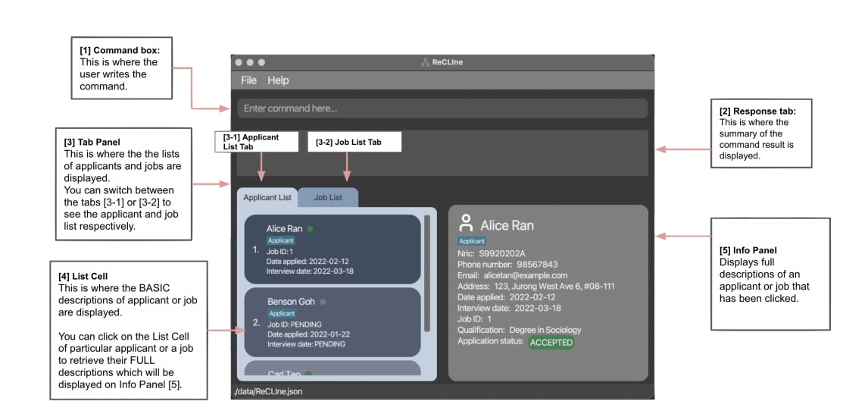Click the response result display box
This screenshot has width=868, height=414.
(442, 153)
